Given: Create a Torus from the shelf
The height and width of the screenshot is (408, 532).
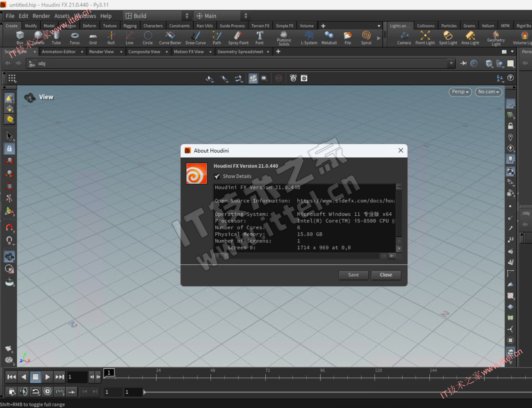Looking at the screenshot, I should coord(75,37).
